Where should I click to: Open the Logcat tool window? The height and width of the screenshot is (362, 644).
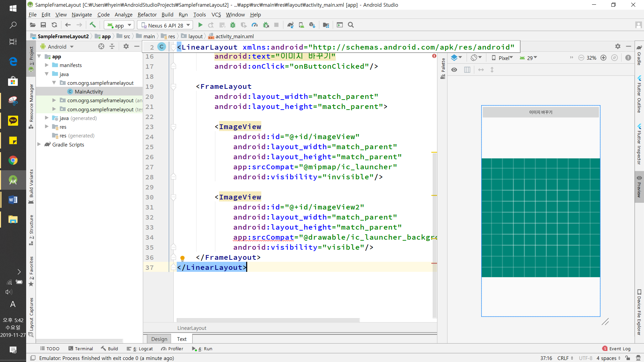click(140, 349)
